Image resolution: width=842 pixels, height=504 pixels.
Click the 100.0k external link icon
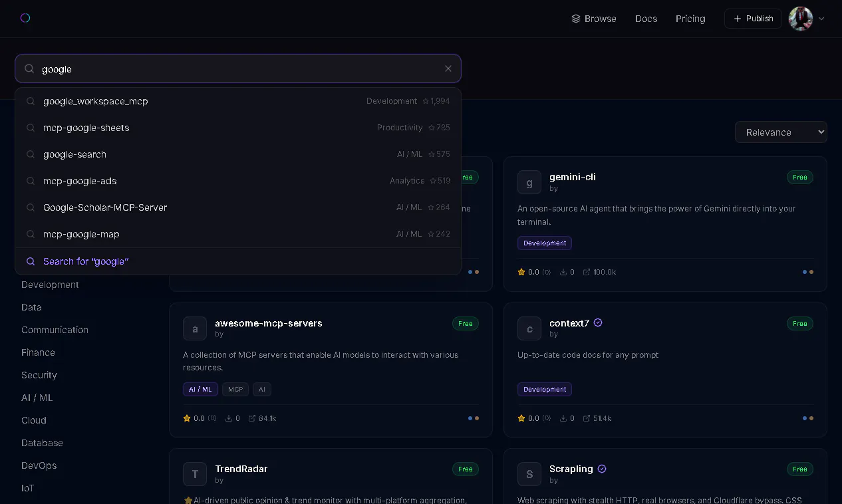click(587, 272)
